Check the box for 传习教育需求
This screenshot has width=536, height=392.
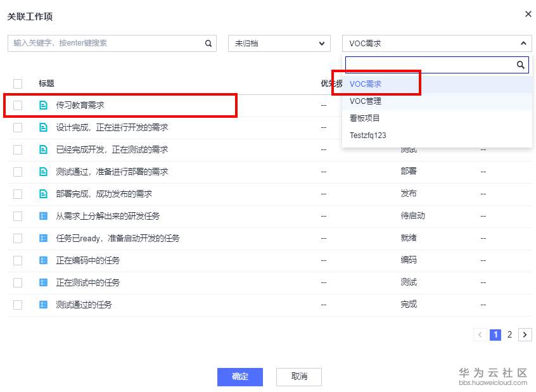[x=18, y=106]
